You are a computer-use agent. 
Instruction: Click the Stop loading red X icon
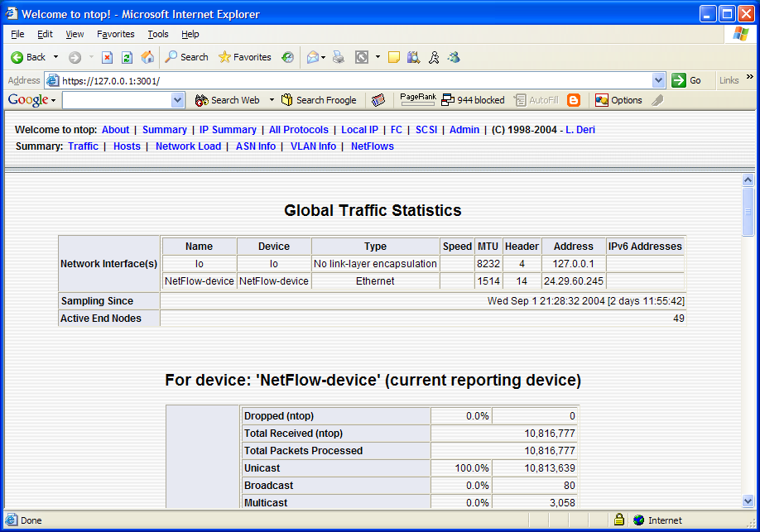(108, 57)
